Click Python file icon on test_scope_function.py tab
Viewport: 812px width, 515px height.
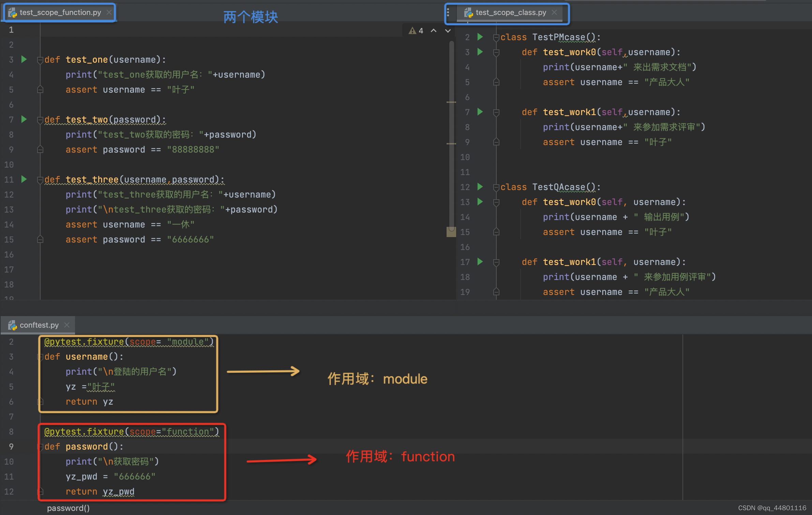click(13, 13)
